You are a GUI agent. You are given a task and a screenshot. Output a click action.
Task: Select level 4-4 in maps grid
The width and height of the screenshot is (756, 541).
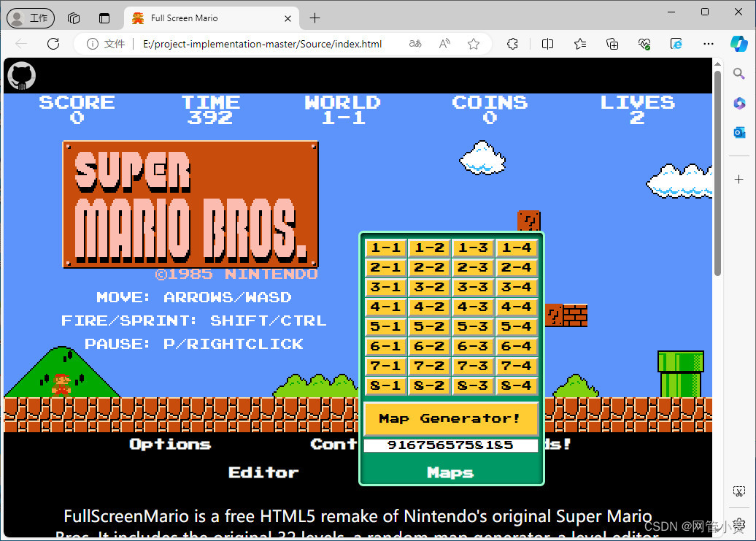click(x=517, y=307)
